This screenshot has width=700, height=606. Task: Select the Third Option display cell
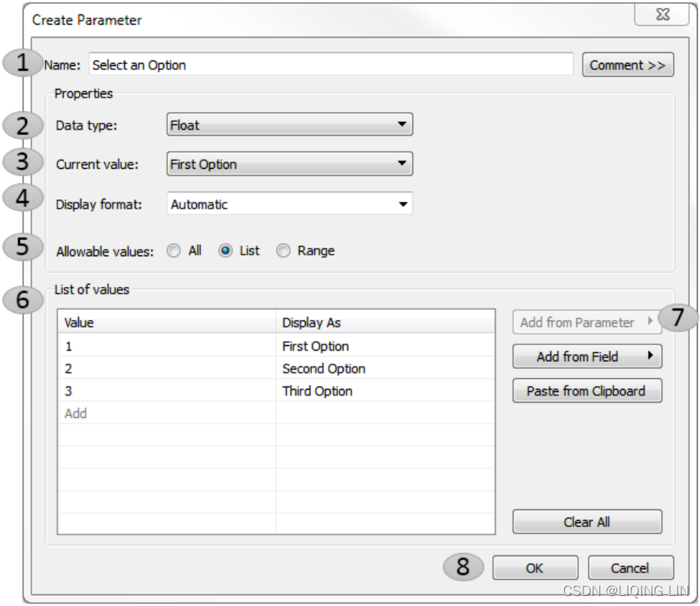click(385, 390)
